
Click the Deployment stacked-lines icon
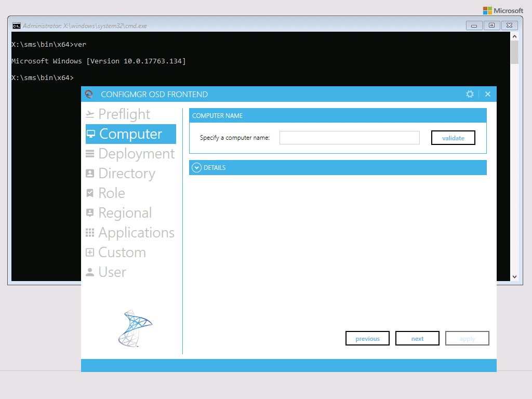tap(90, 154)
